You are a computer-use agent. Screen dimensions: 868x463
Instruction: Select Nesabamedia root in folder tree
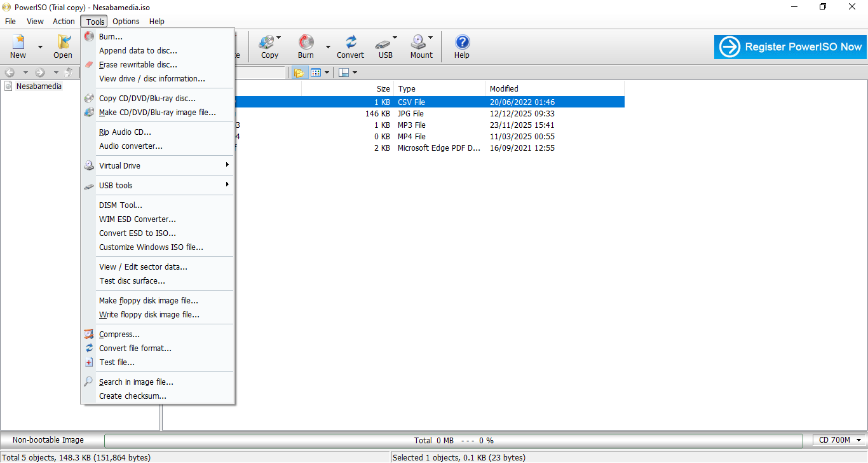point(39,86)
